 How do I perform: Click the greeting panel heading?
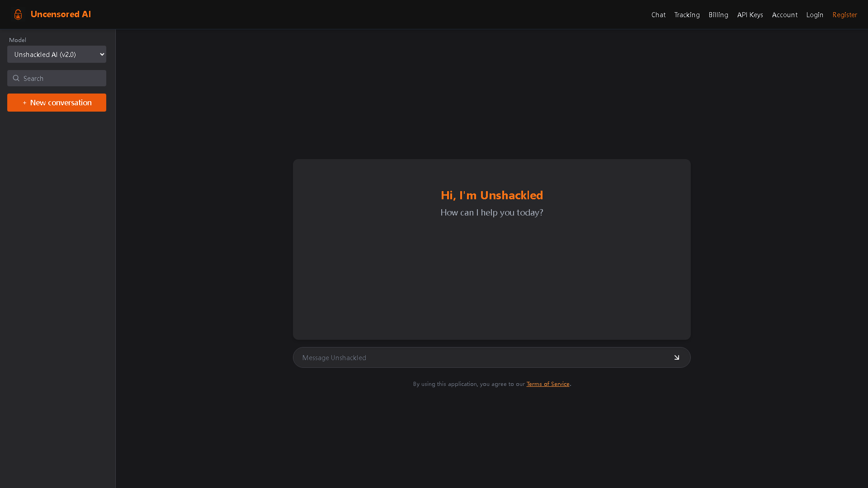[x=491, y=195]
